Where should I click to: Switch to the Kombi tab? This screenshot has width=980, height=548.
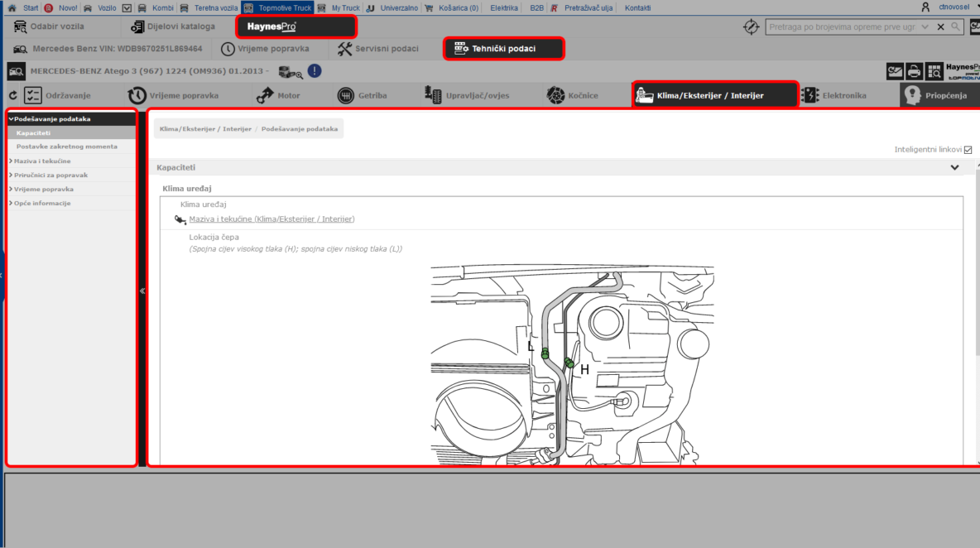(x=156, y=8)
